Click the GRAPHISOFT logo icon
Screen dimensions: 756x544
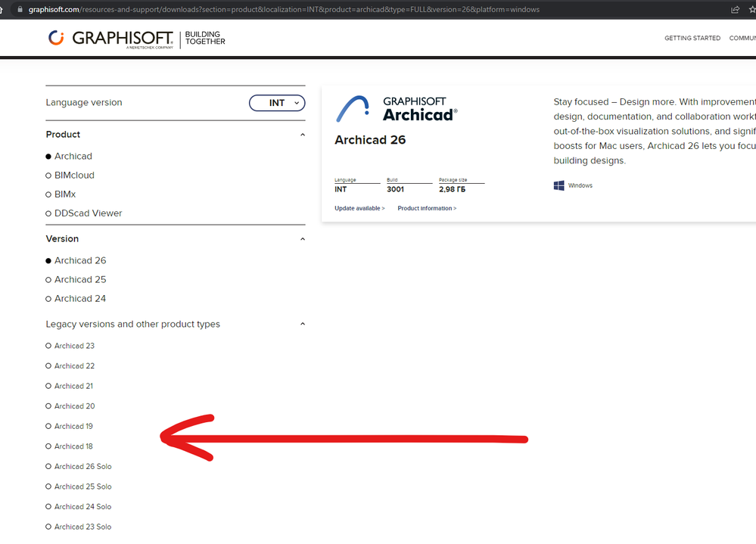(56, 38)
